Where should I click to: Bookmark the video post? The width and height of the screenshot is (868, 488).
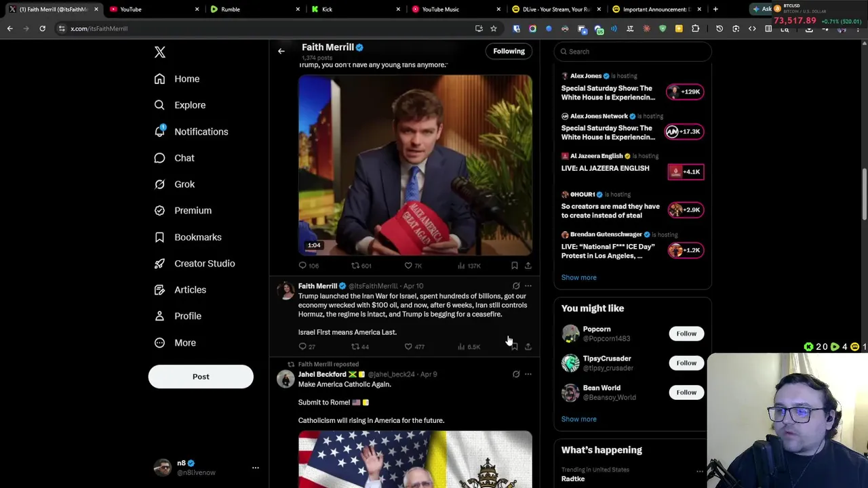point(515,266)
